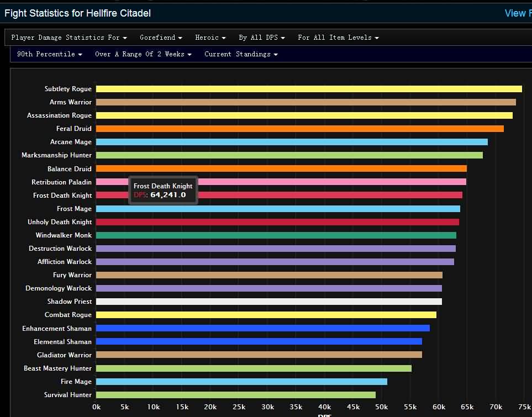Click the Combat Rogue label

pyautogui.click(x=68, y=315)
